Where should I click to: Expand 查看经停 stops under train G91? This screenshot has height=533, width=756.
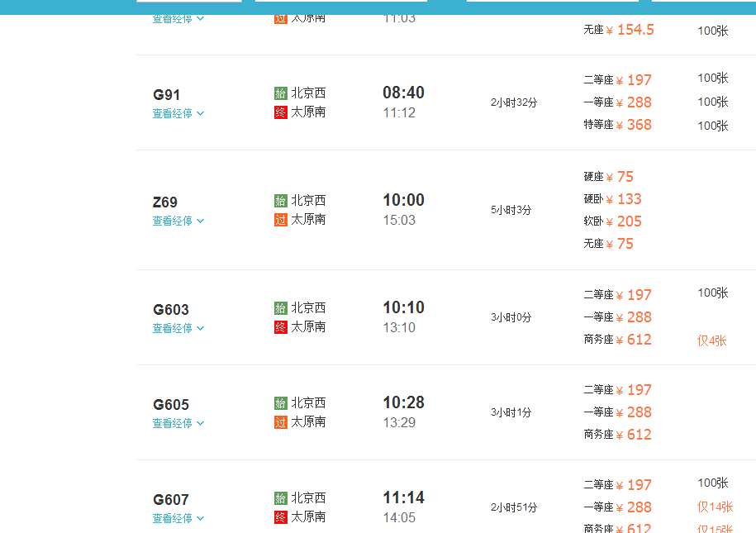(x=178, y=114)
